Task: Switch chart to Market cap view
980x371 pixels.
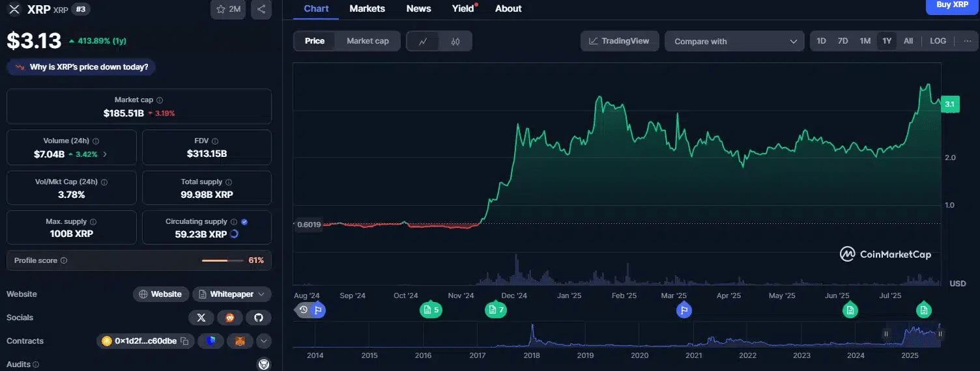Action: pyautogui.click(x=367, y=41)
